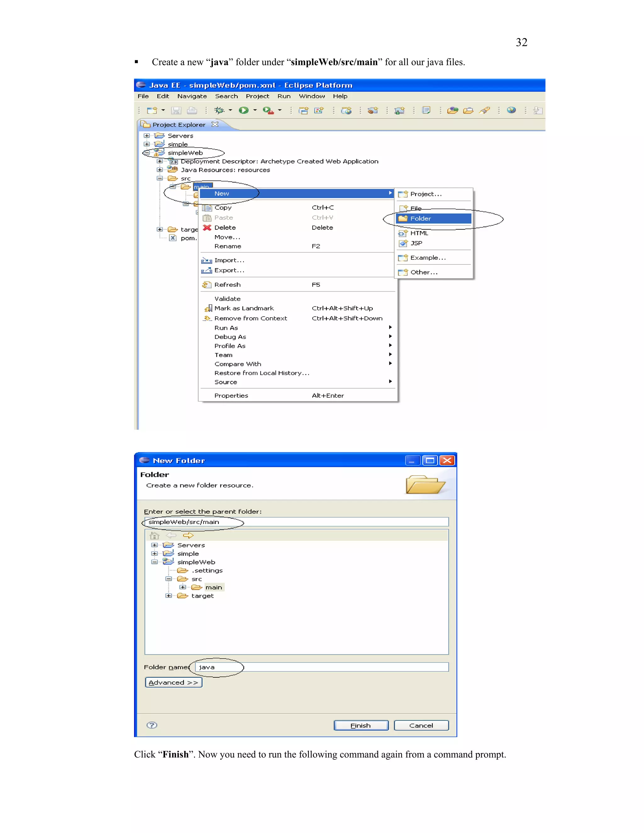The height and width of the screenshot is (833, 644).
Task: Click the Forward arrow in New Folder dialog
Action: click(x=188, y=536)
